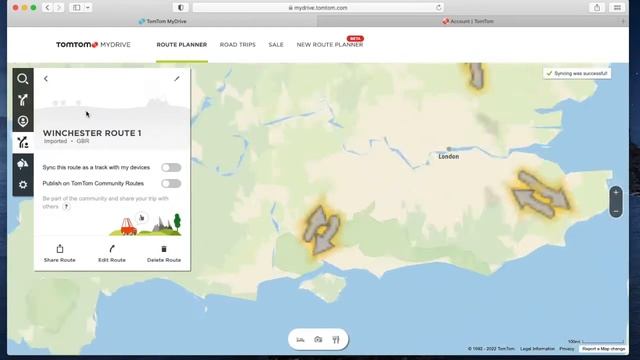
Task: Open the New Route Planner beta tab
Action: [x=330, y=44]
